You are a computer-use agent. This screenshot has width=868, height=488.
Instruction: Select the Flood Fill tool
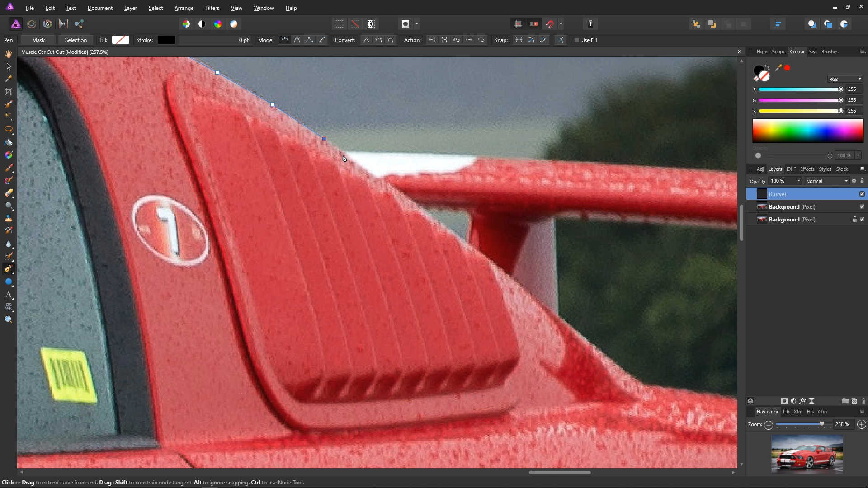[x=9, y=142]
